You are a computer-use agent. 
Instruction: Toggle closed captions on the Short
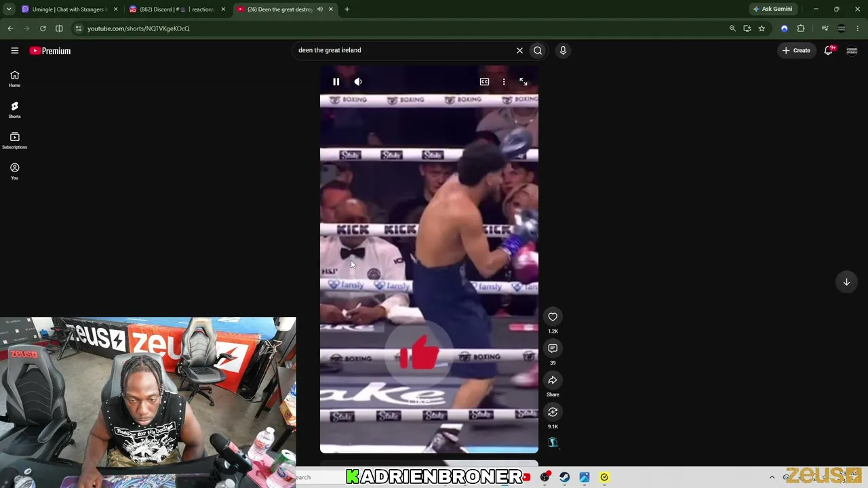[x=484, y=82]
